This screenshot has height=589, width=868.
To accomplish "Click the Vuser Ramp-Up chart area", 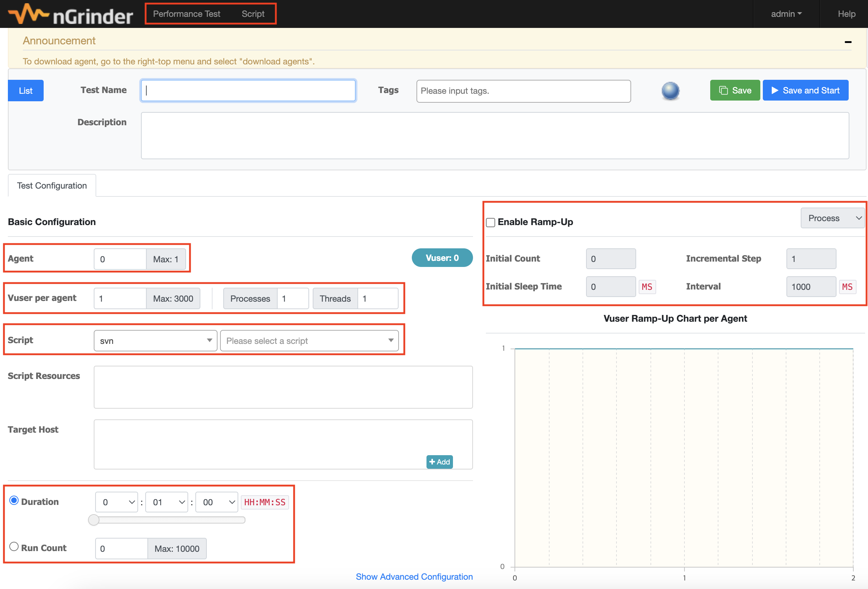I will [683, 458].
